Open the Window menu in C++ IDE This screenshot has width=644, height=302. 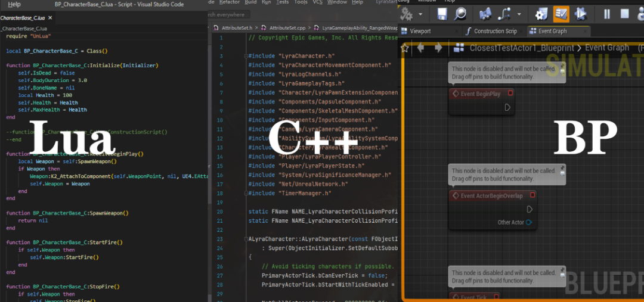point(337,2)
